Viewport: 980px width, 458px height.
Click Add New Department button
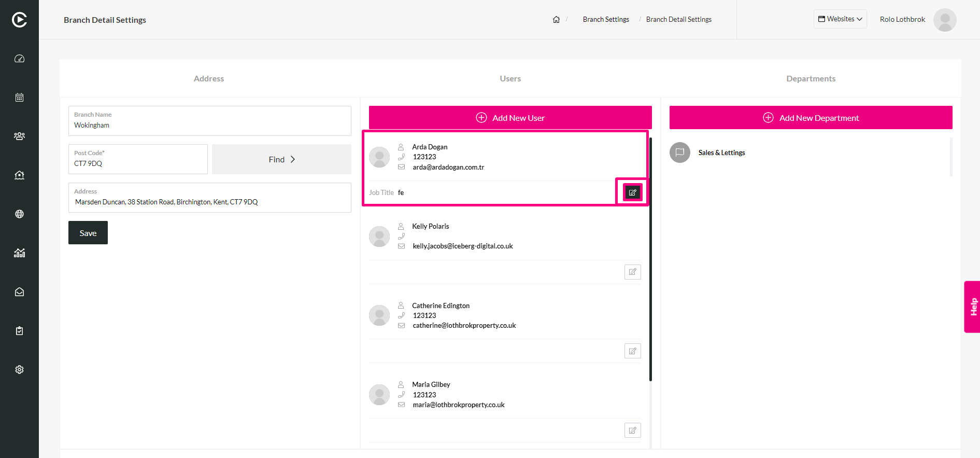coord(811,118)
